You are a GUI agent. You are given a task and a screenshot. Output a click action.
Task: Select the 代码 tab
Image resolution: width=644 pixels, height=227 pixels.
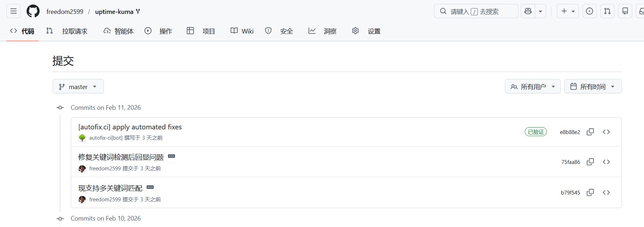click(x=22, y=31)
